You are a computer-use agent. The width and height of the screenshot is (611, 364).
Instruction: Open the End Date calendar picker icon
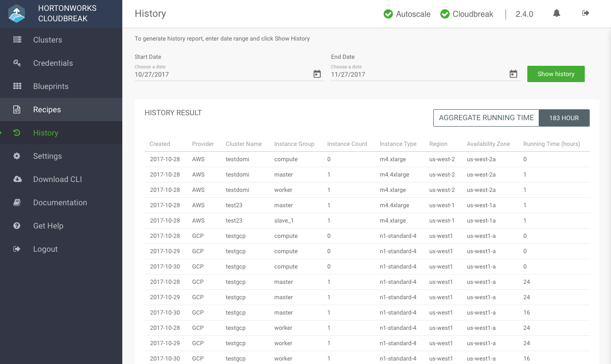point(513,74)
